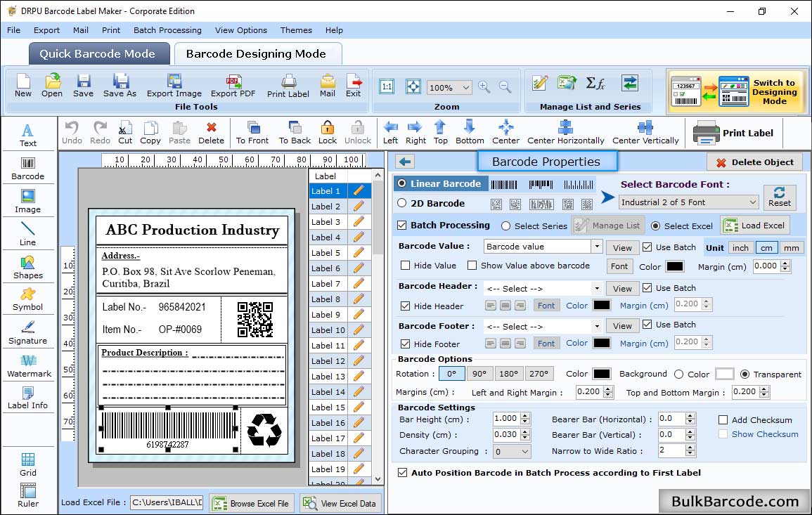Click Export Image in File Tools
The width and height of the screenshot is (812, 515).
(174, 86)
